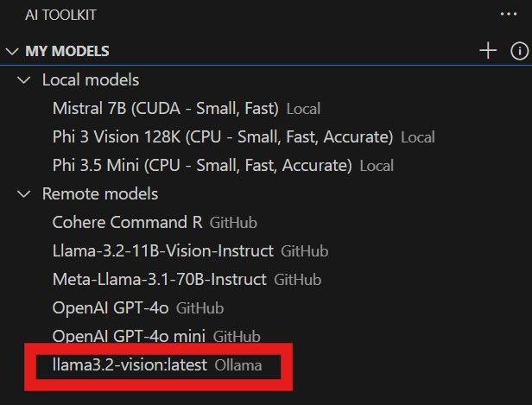Screen dimensions: 532x405
Task: Click the plus icon to add a model
Action: click(488, 51)
